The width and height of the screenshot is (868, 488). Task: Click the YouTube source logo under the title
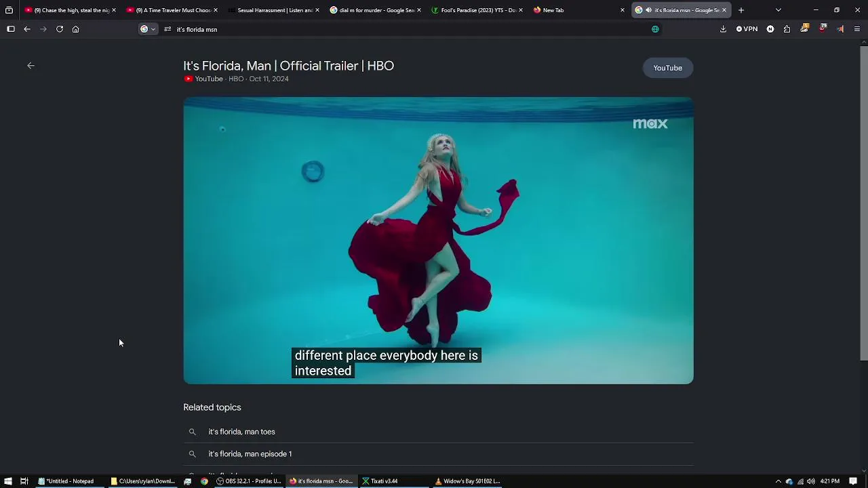tap(188, 79)
